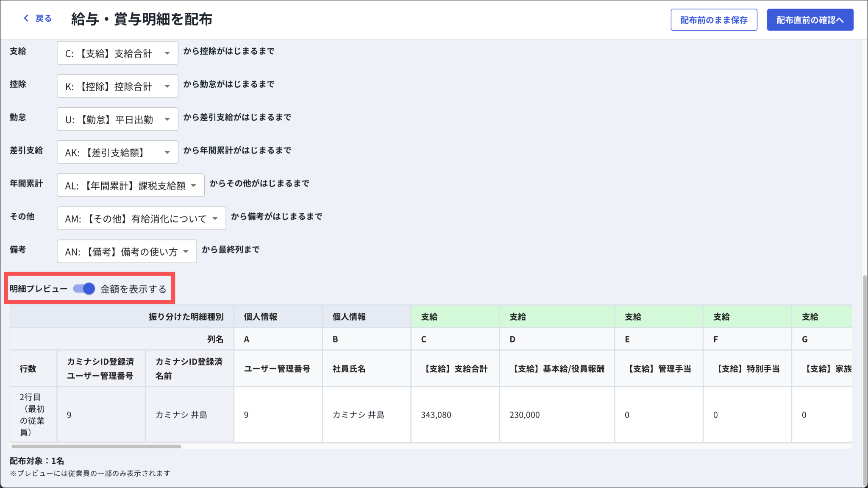Click arrow on 備考の使い方 dropdown
Image resolution: width=868 pixels, height=488 pixels.
pyautogui.click(x=186, y=252)
